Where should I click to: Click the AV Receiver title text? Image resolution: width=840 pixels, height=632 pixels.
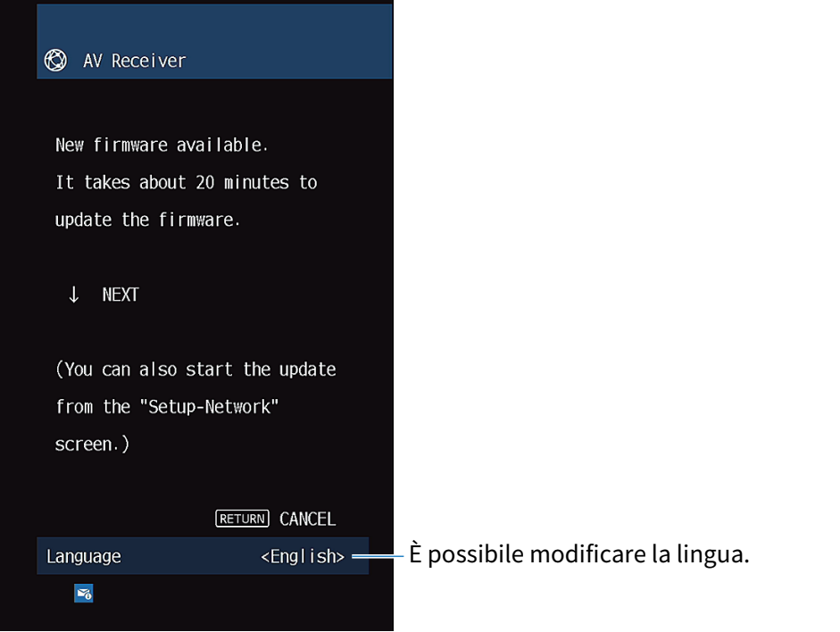(134, 61)
